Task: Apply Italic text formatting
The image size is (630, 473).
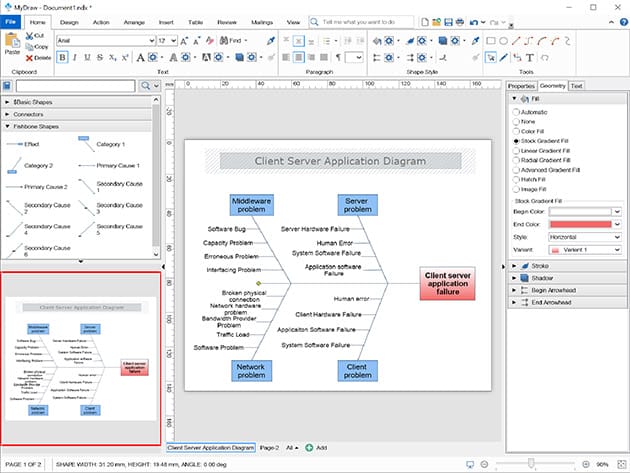Action: point(75,57)
